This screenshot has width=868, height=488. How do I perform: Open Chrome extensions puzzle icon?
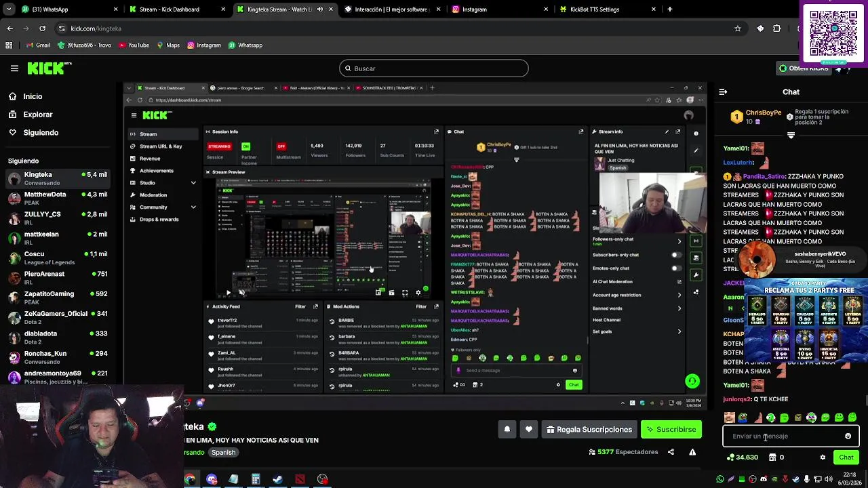[777, 28]
